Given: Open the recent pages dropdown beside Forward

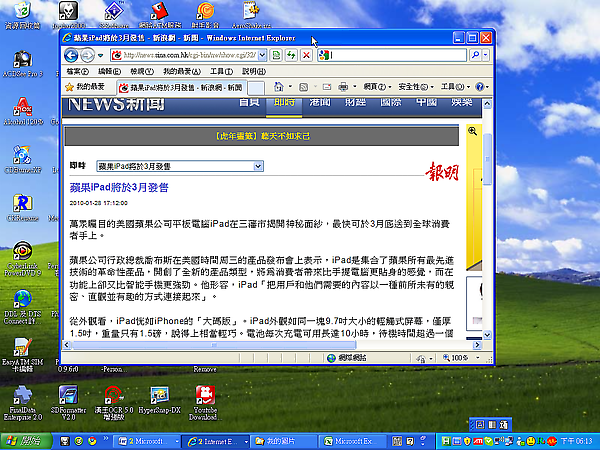Looking at the screenshot, I should click(100, 55).
